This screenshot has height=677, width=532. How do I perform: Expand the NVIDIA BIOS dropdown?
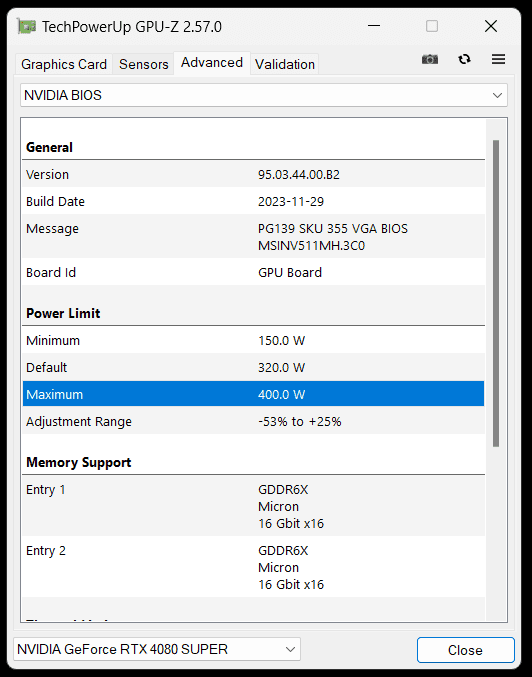264,95
